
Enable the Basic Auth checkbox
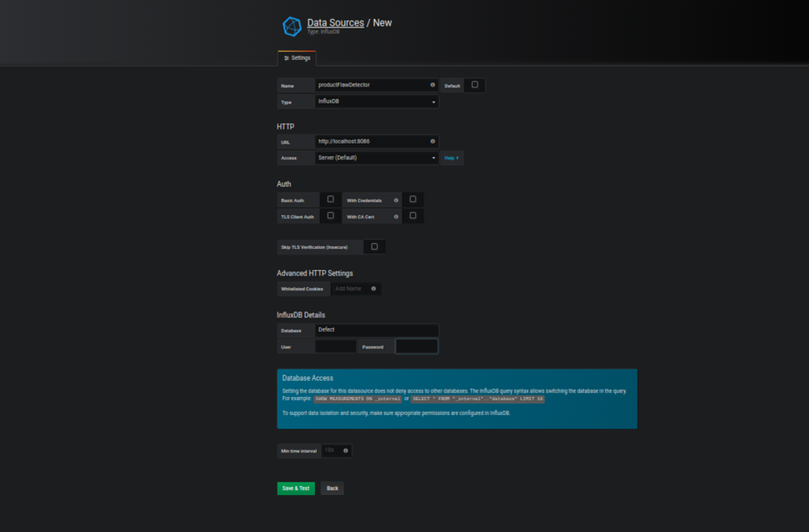330,199
